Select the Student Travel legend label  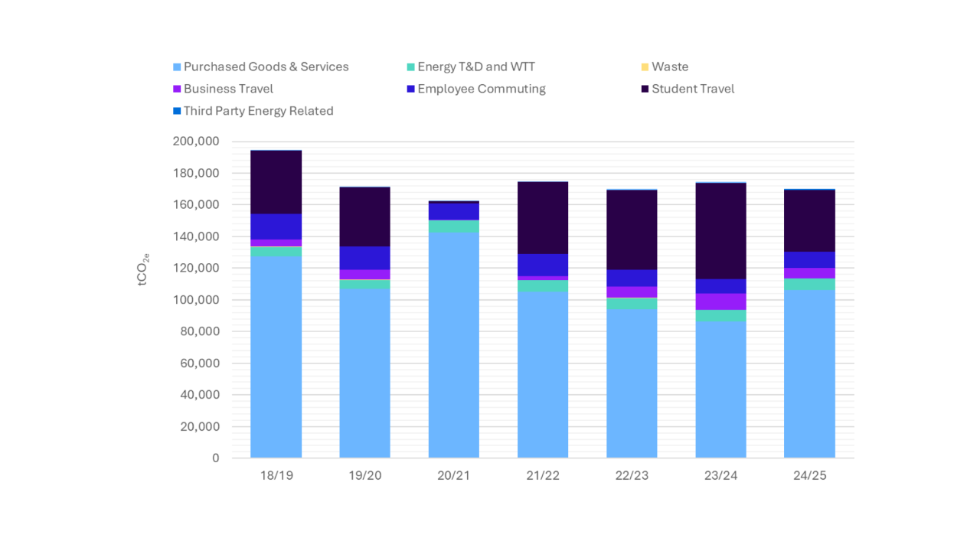[x=692, y=90]
